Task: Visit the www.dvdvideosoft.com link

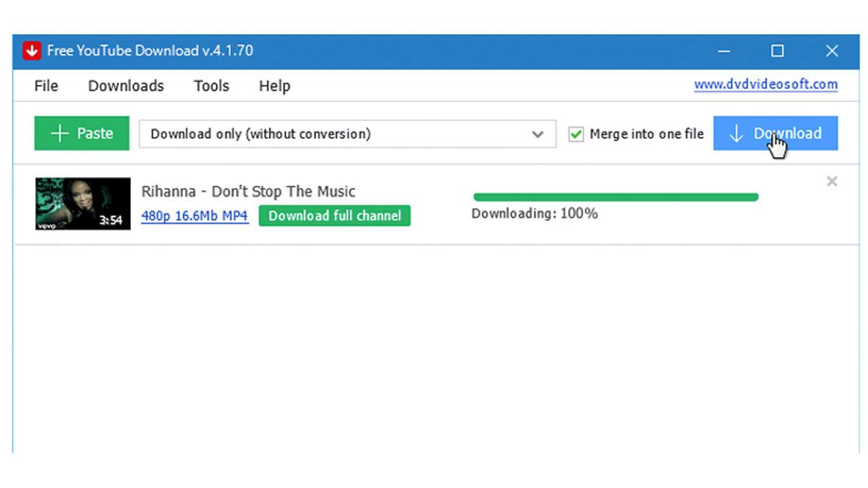Action: [765, 85]
